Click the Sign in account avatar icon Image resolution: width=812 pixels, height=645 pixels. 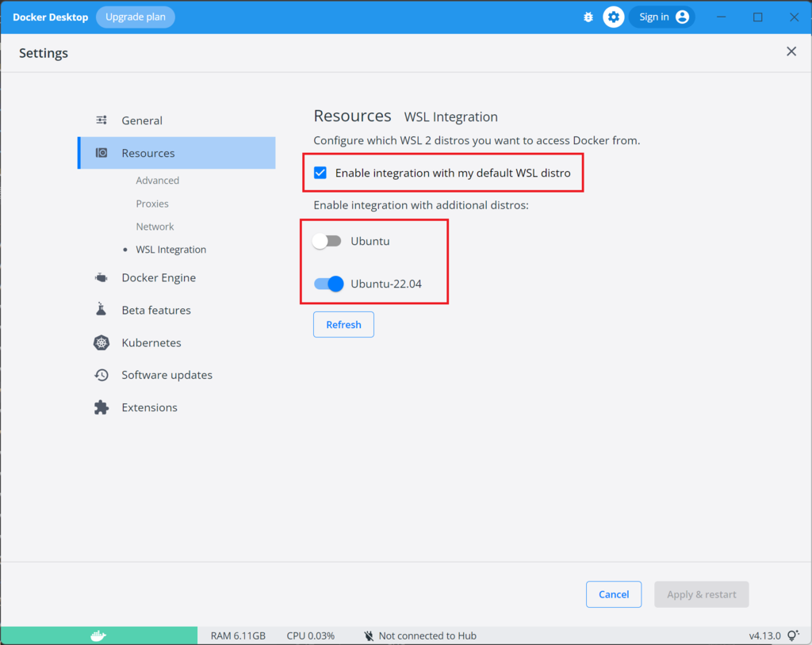tap(683, 17)
